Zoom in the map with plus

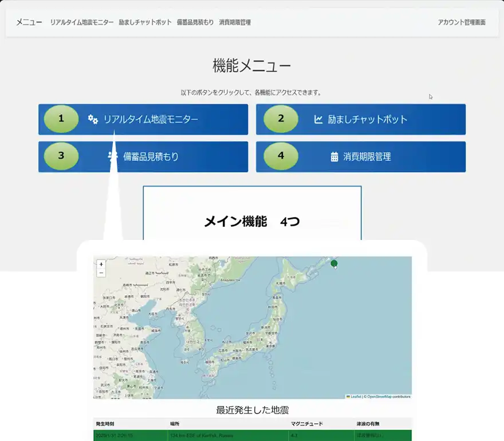101,265
